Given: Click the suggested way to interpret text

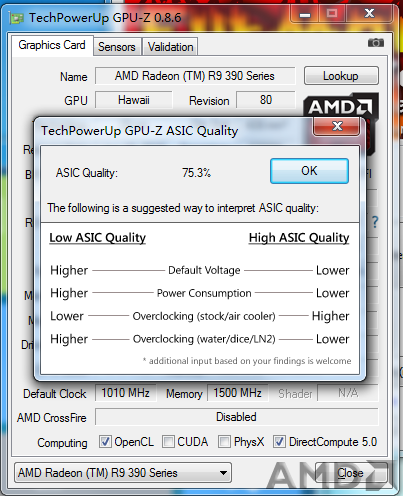Looking at the screenshot, I should 183,208.
